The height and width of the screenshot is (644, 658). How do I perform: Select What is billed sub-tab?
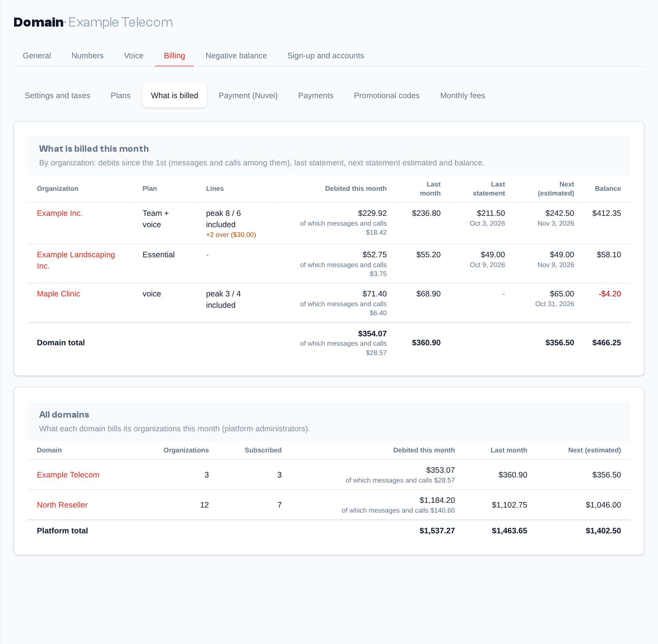174,95
